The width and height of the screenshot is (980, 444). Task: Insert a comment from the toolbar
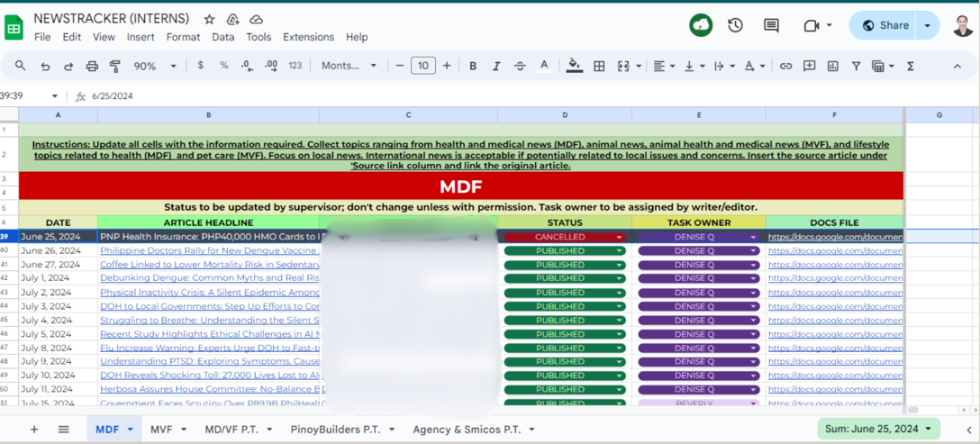coord(810,66)
